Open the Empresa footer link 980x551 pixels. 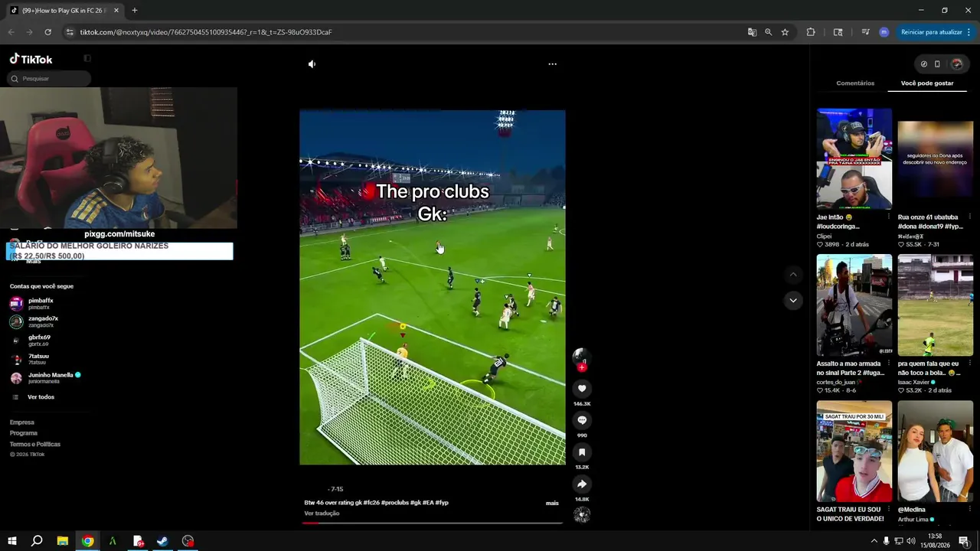pos(22,422)
